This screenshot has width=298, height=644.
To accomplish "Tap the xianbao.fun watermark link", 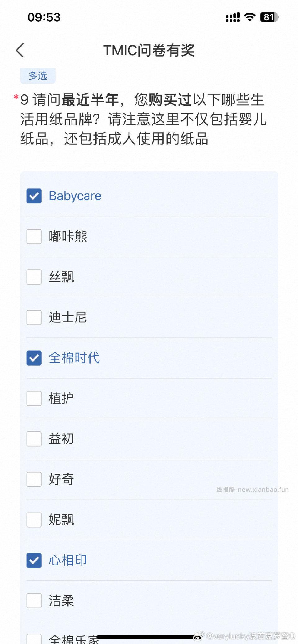I will coord(252,489).
